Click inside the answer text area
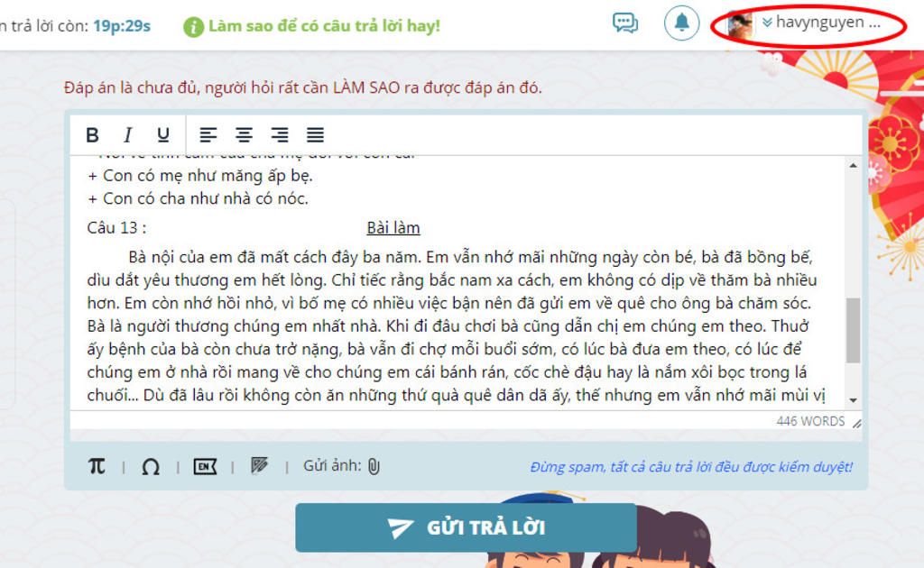 (x=457, y=282)
